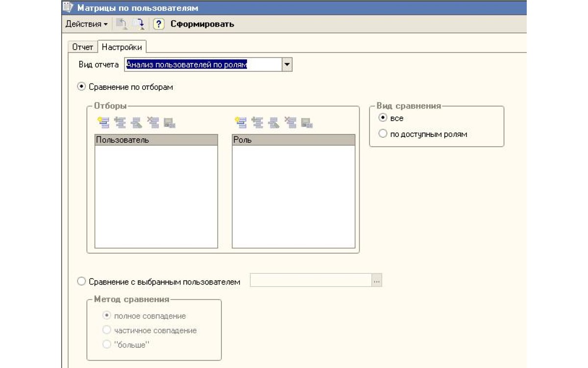Click the Delete row icon above the Роль list
Viewport: 588px width, 368px height.
(291, 123)
